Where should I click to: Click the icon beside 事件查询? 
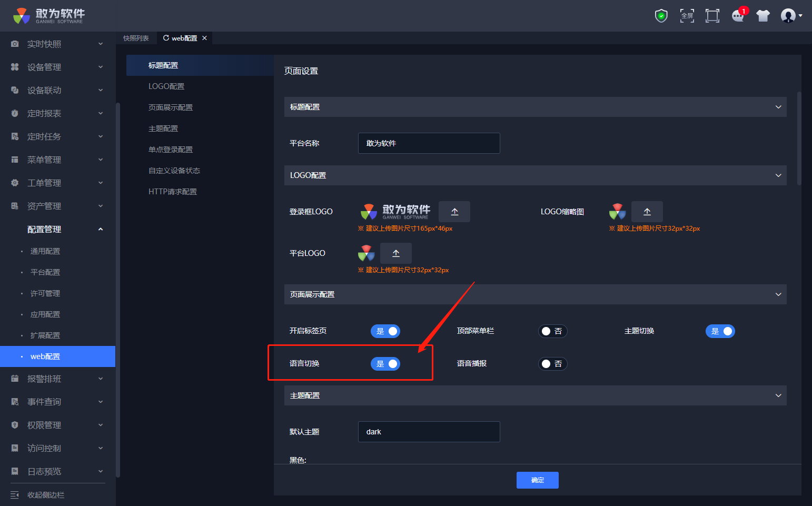[15, 402]
